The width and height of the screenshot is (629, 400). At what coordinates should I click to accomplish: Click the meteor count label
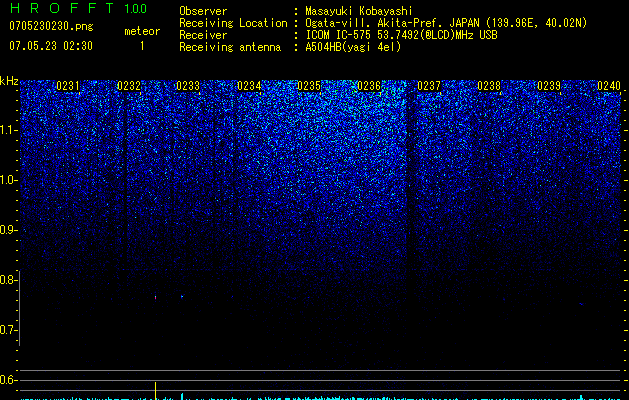[142, 31]
